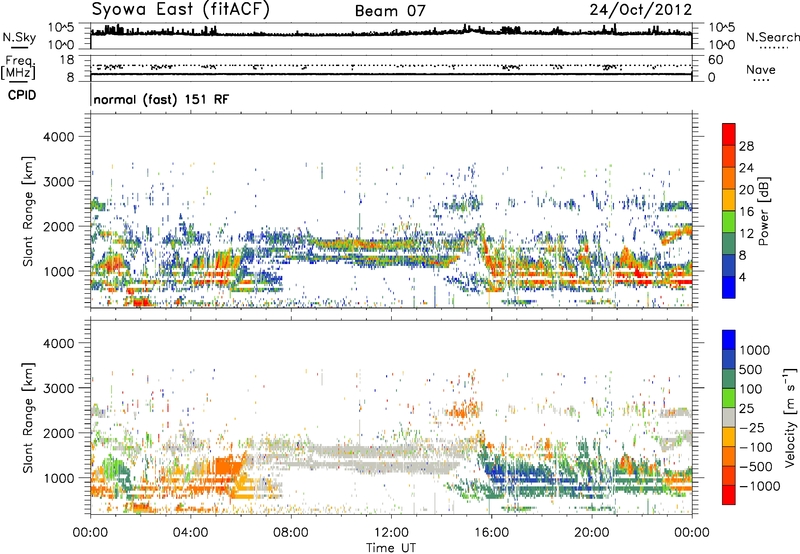The image size is (800, 554).
Task: Select the '2000' tick on the velocity panel axis
Action: [x=58, y=433]
